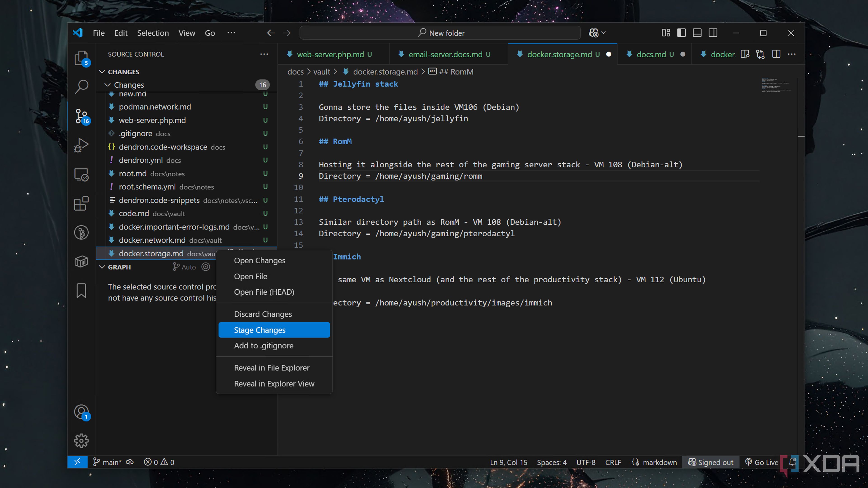This screenshot has height=488, width=868.
Task: Click the main* branch in status bar
Action: [107, 462]
